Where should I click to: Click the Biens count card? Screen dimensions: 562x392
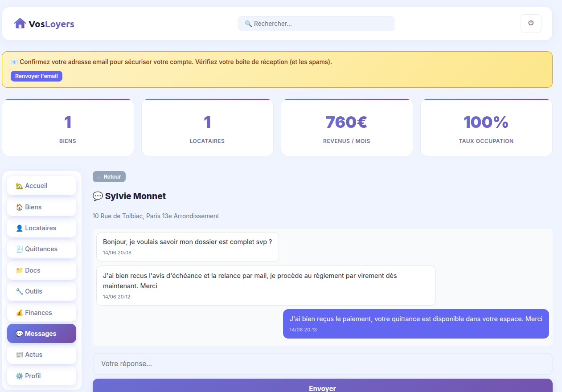(68, 127)
